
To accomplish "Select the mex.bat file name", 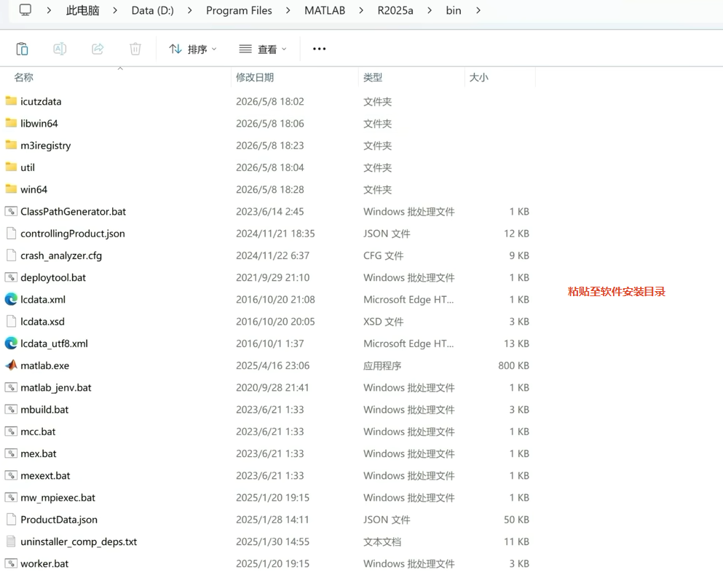I will pyautogui.click(x=39, y=453).
